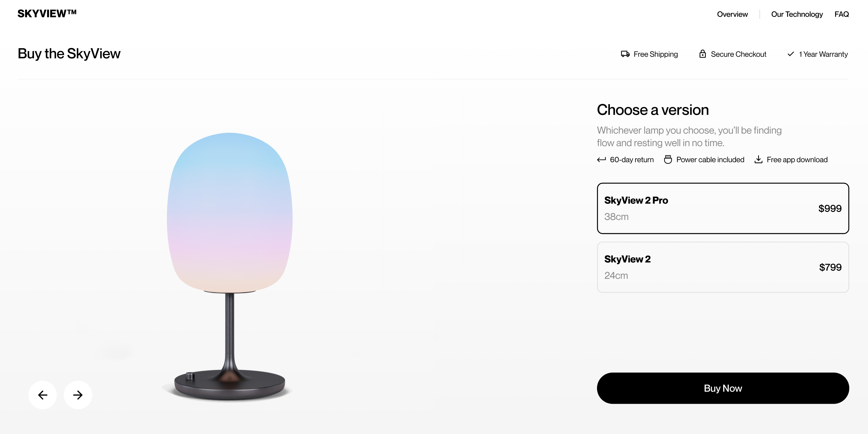Select the SkyView 2 version option
This screenshot has width=868, height=434.
(723, 267)
